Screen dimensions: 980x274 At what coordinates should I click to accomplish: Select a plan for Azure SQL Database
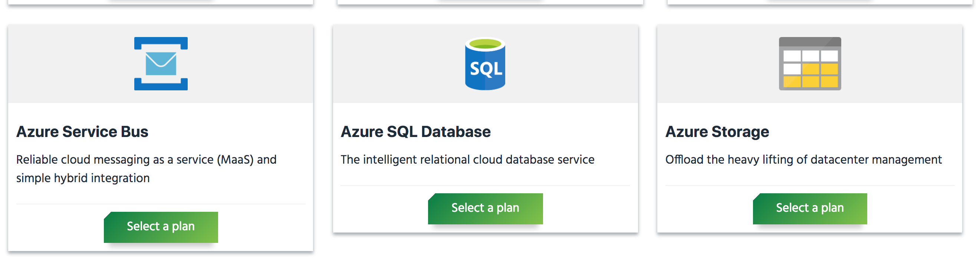(x=485, y=208)
